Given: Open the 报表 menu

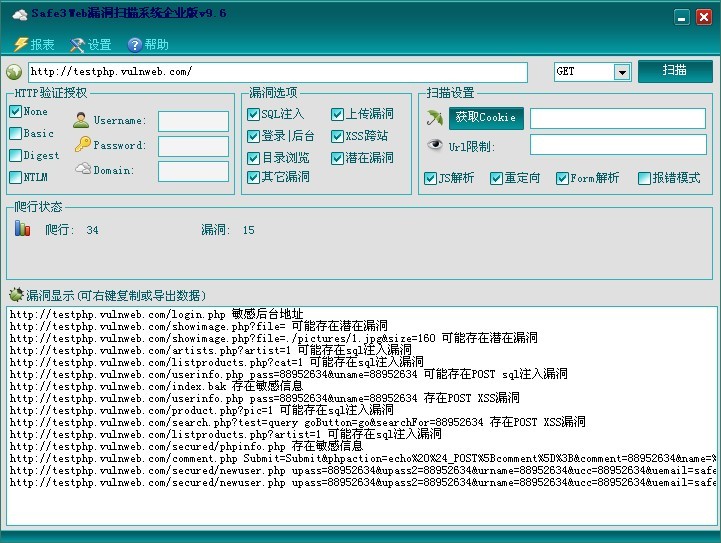Looking at the screenshot, I should [34, 44].
